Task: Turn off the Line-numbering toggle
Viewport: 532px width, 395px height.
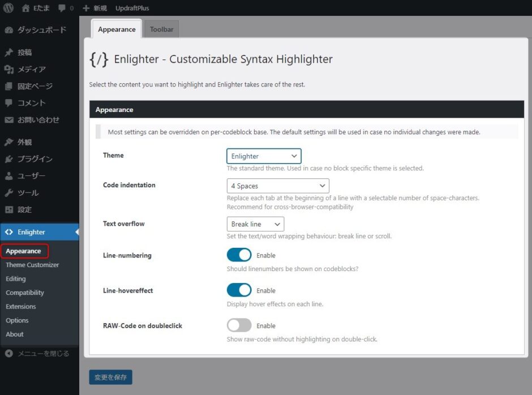Action: click(239, 255)
